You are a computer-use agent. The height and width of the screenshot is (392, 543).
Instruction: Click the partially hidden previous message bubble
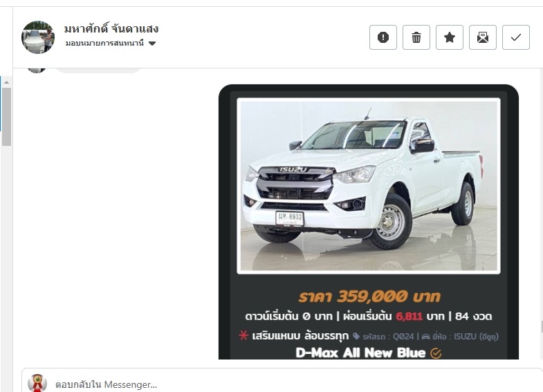pyautogui.click(x=98, y=71)
